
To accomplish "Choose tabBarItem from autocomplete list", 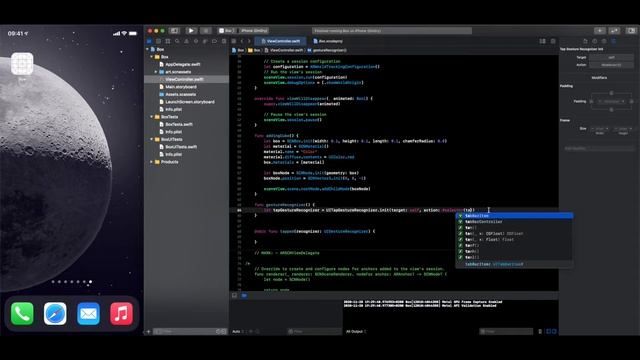I will 514,216.
